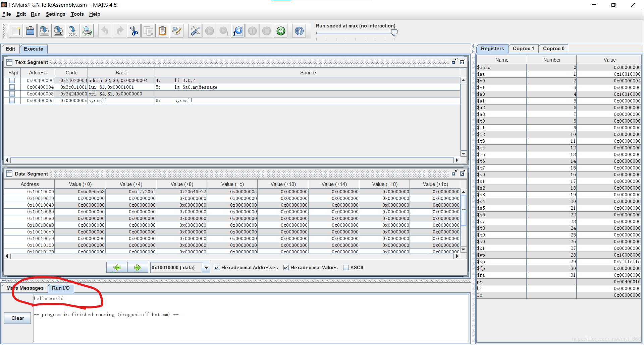Run the program with the Go icon
This screenshot has height=345, width=644.
pyautogui.click(x=209, y=31)
